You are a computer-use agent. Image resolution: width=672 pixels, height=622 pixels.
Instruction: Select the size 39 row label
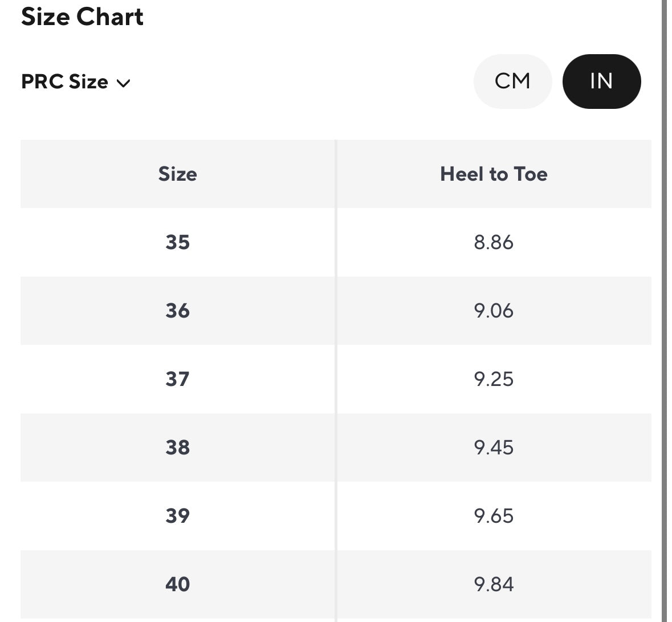pyautogui.click(x=177, y=516)
